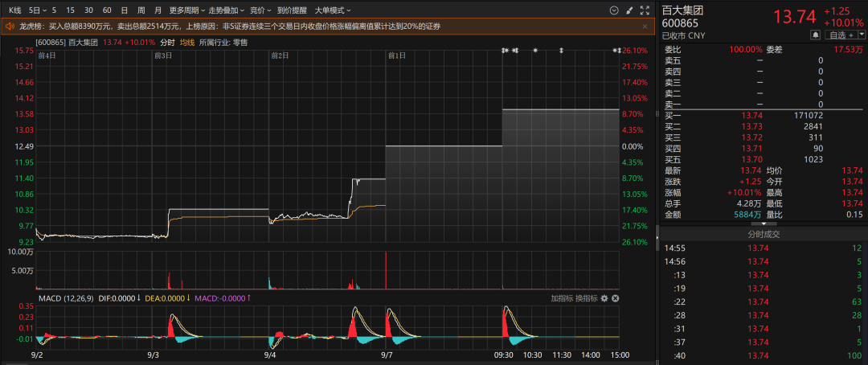Click the 委比 100.00% value
The image size is (868, 365).
click(746, 49)
